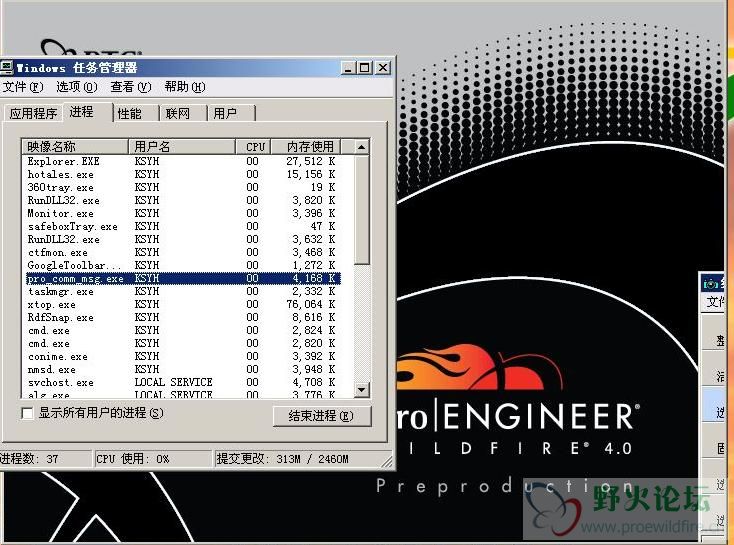Click the process list scrollbar thumb
Viewport: 734px width, 545px height.
pos(361,210)
